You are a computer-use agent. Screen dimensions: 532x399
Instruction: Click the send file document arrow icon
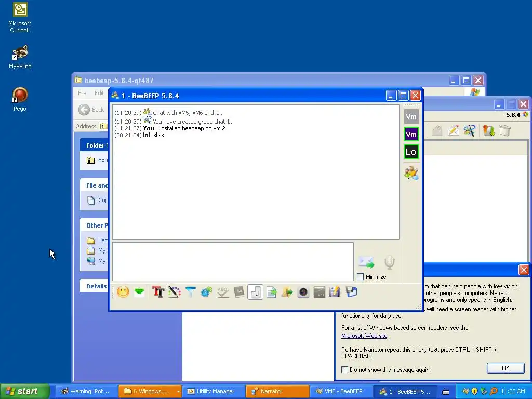pyautogui.click(x=271, y=292)
